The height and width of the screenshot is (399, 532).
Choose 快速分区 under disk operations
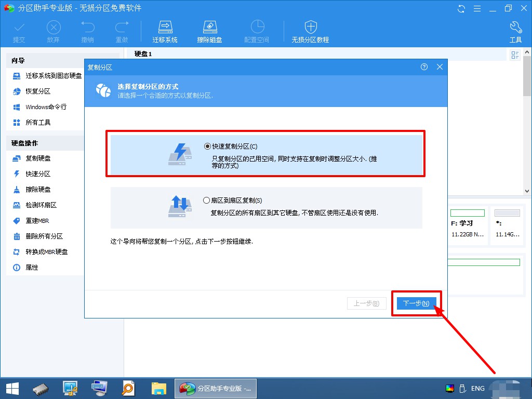32,174
